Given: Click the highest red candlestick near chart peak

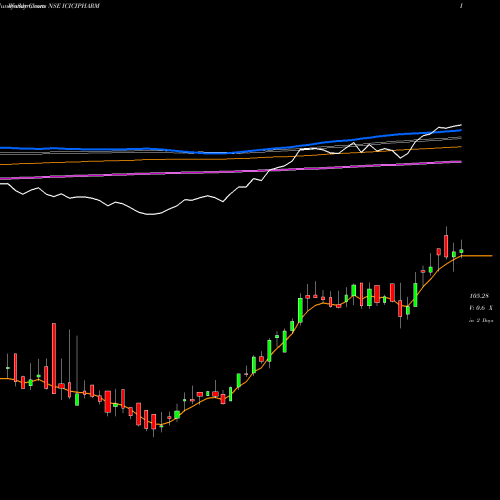Looking at the screenshot, I should pos(446,246).
